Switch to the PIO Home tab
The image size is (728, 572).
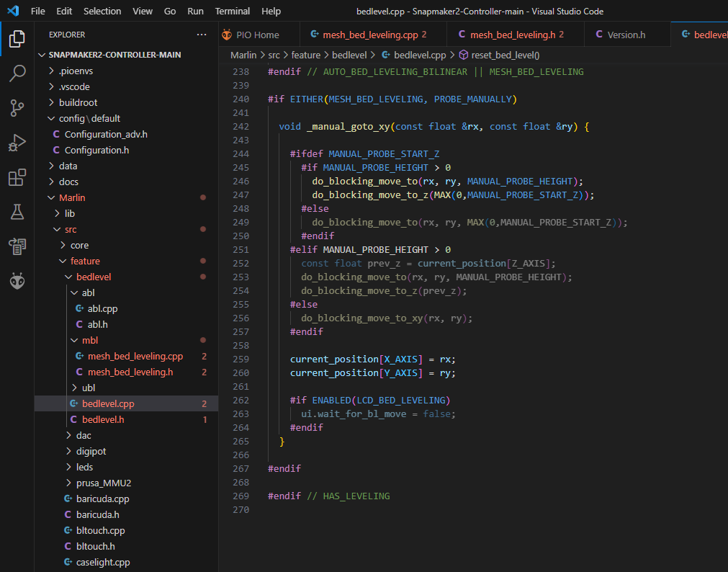pyautogui.click(x=259, y=35)
